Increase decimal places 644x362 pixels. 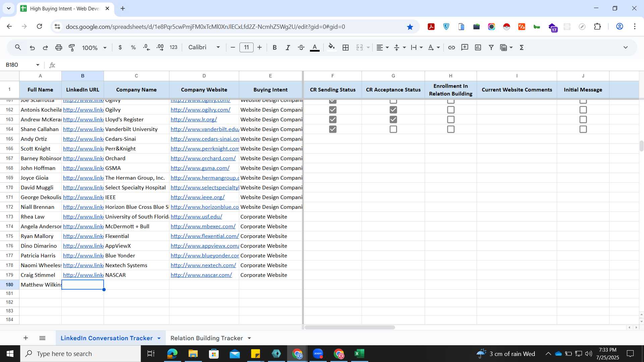160,48
